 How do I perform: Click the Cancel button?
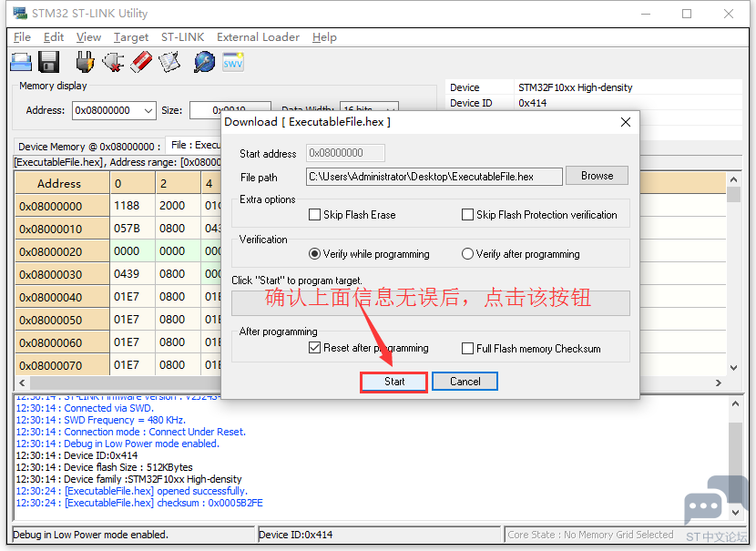tap(465, 382)
